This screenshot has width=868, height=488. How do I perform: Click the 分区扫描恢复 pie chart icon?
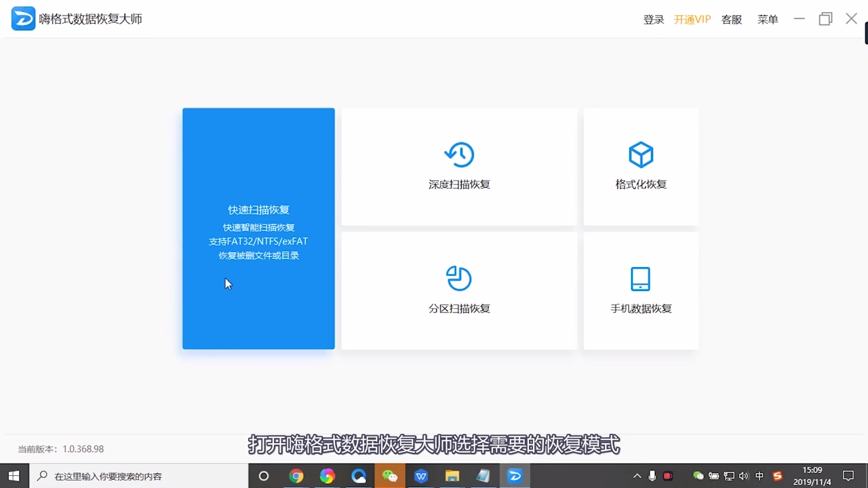point(459,279)
